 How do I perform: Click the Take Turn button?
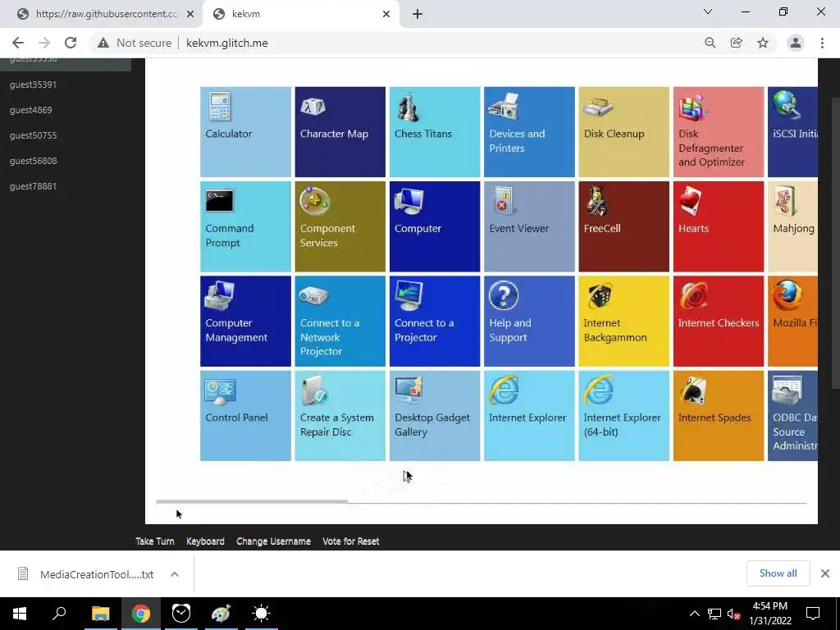coord(155,541)
